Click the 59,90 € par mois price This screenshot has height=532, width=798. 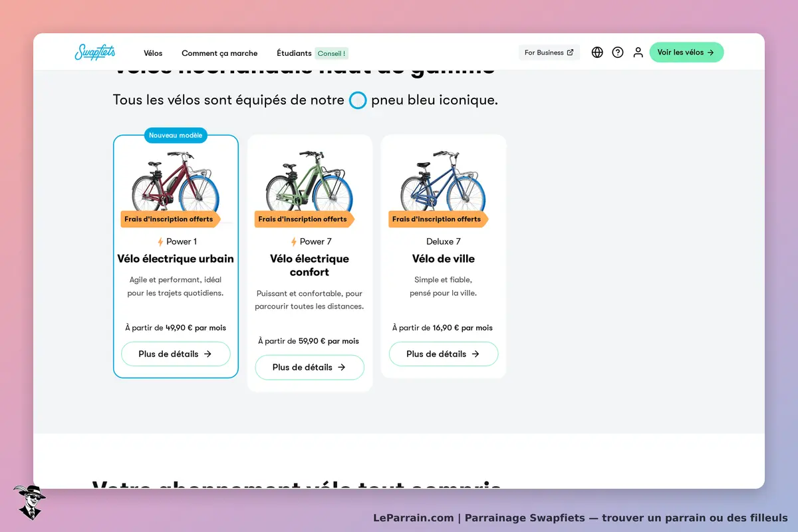(x=329, y=341)
